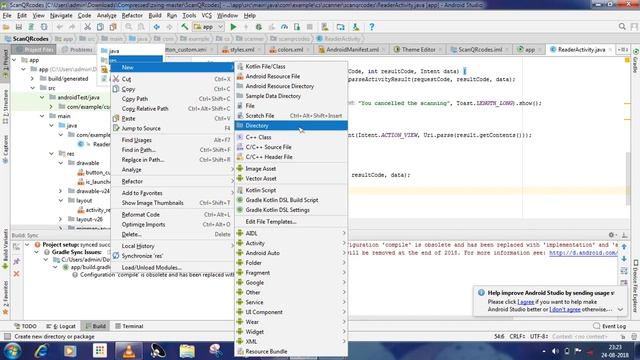This screenshot has height=360, width=640.
Task: Collapse the androidTest/java node
Action: point(42,97)
